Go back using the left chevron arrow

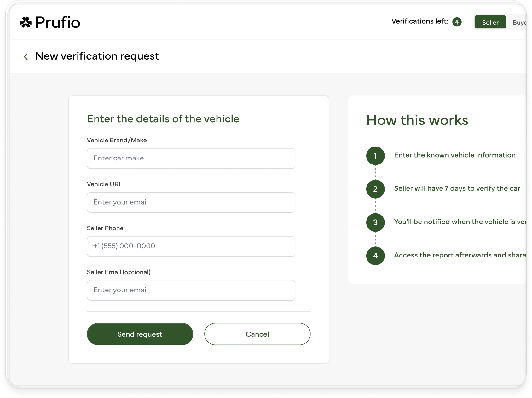coord(26,56)
